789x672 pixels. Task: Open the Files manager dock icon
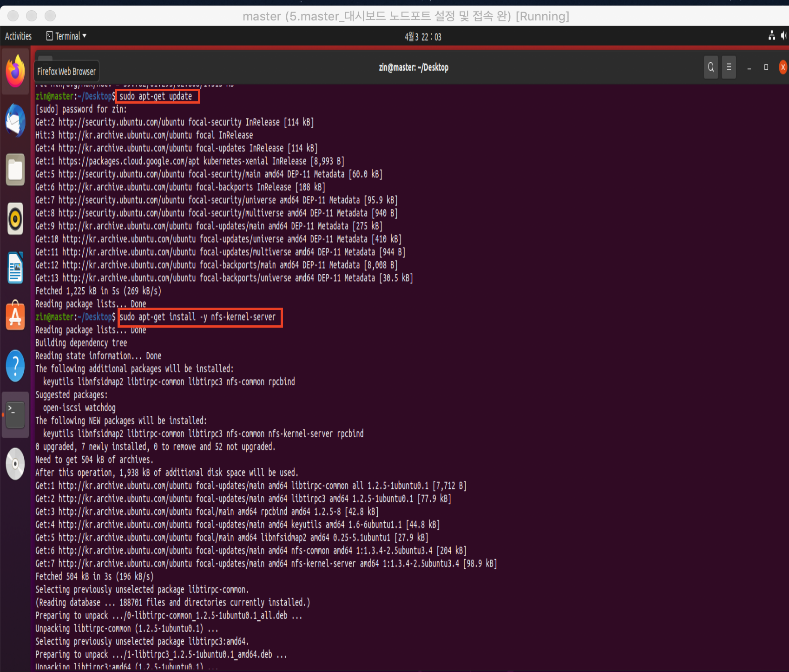[15, 170]
